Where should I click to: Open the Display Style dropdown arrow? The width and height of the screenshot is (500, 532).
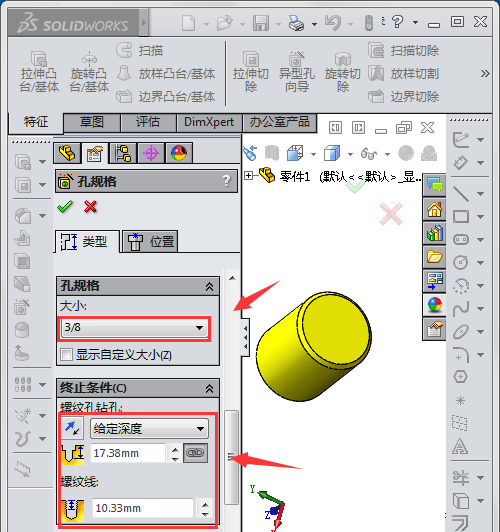tap(350, 154)
